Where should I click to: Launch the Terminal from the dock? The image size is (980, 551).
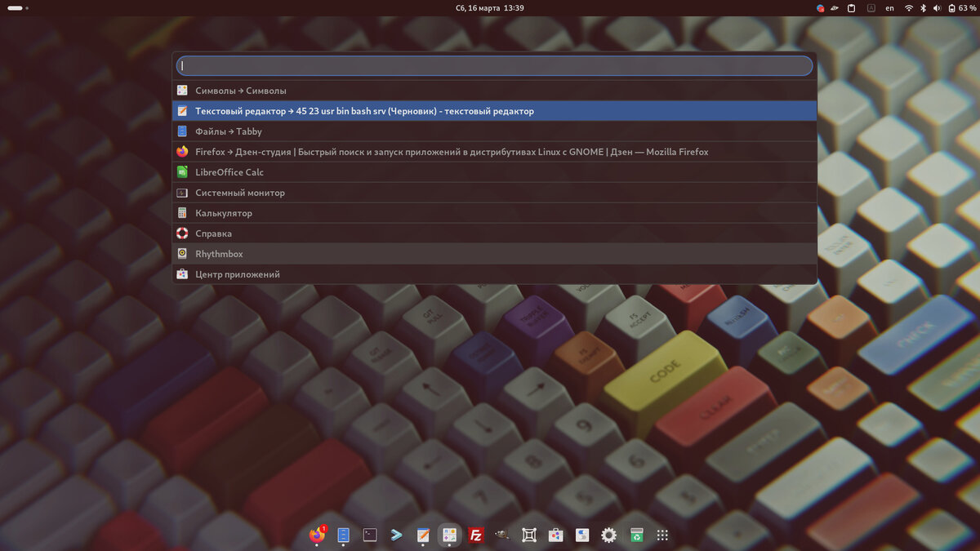370,535
